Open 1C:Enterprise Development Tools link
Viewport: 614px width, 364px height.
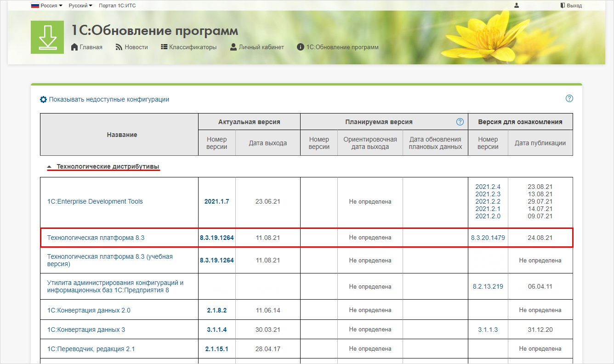tap(95, 201)
